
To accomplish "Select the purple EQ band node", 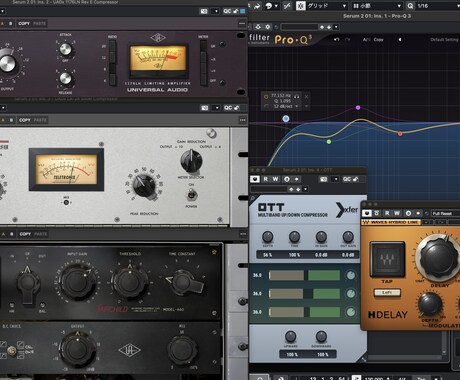I will [358, 108].
